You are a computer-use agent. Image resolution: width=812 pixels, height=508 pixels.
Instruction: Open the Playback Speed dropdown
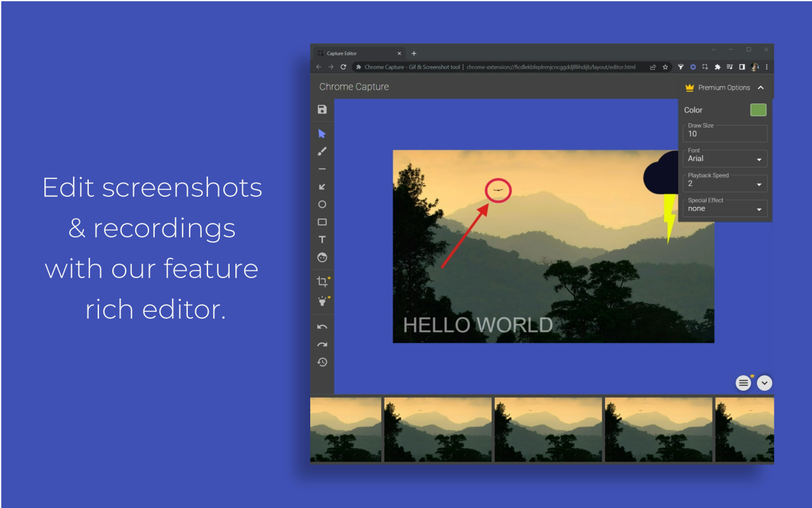[x=725, y=184]
